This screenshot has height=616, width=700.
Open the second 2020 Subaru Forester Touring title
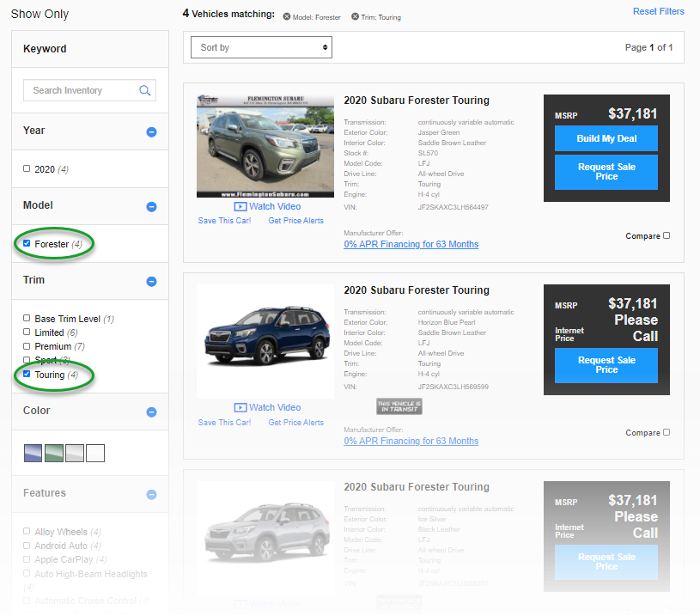(x=417, y=290)
